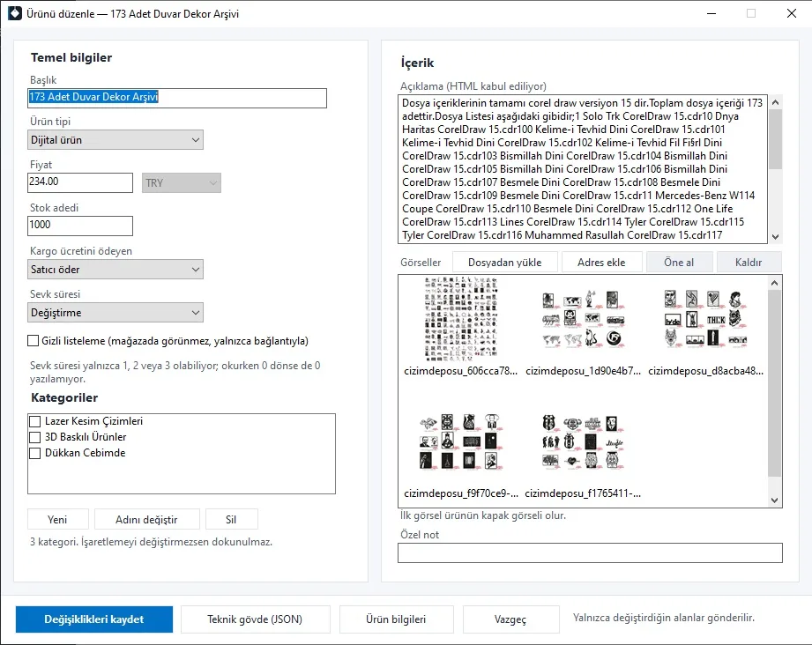
Task: Click the app icon in the title bar
Action: pyautogui.click(x=15, y=13)
